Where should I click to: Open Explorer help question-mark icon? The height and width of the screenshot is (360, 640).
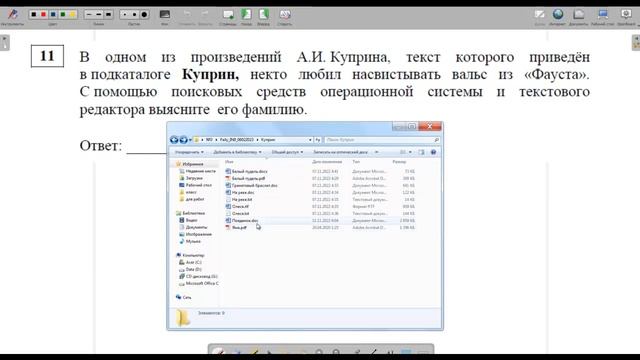pyautogui.click(x=433, y=152)
